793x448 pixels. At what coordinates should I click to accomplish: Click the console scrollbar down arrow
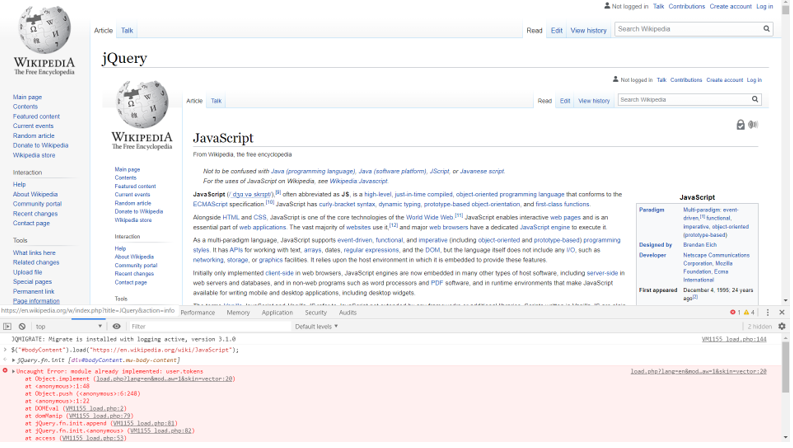(x=787, y=439)
